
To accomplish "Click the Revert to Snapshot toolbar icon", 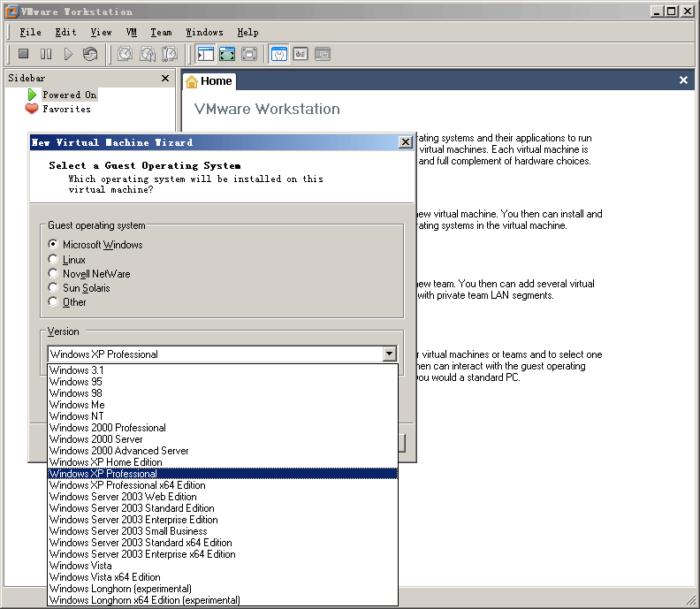I will [148, 54].
